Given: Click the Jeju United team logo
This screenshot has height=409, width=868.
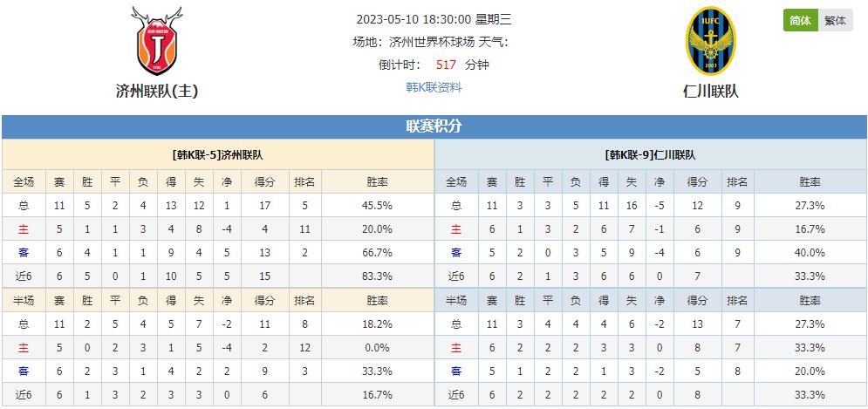Looking at the screenshot, I should pyautogui.click(x=157, y=41).
